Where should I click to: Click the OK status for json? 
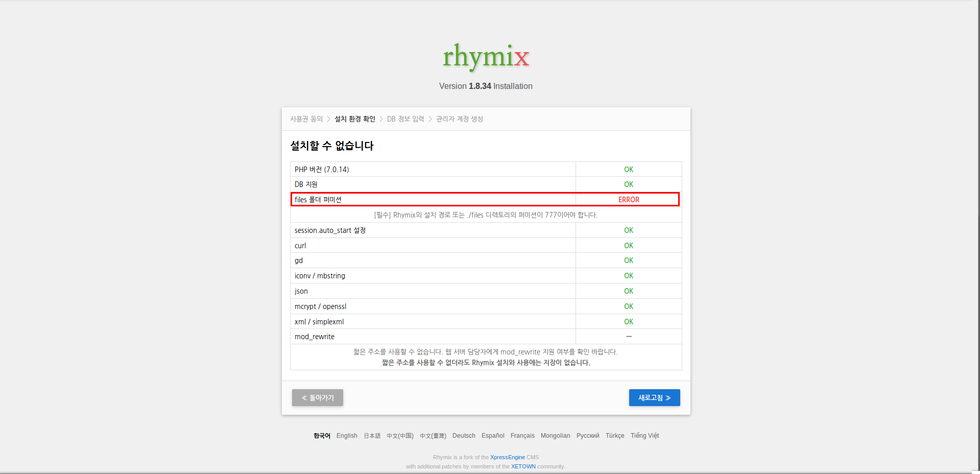(629, 291)
